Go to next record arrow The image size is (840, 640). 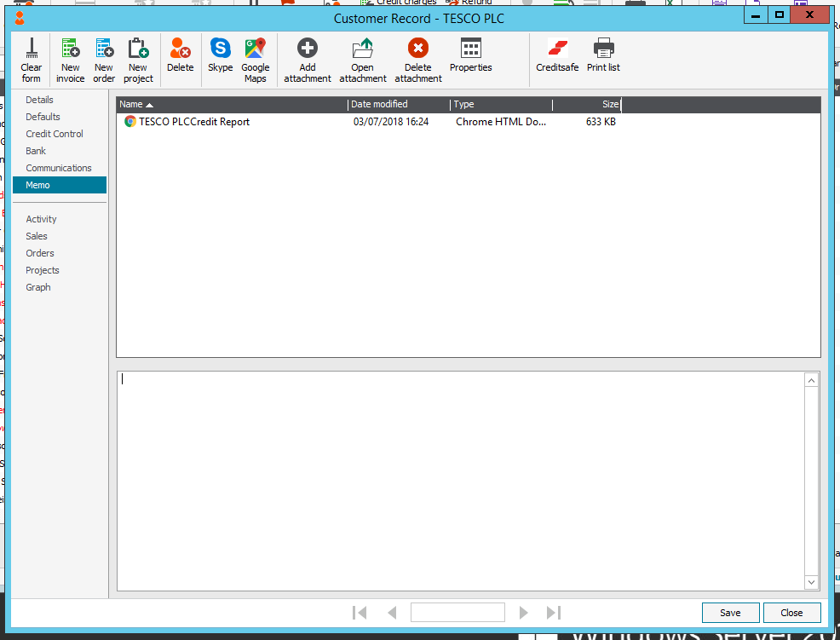[x=523, y=612]
